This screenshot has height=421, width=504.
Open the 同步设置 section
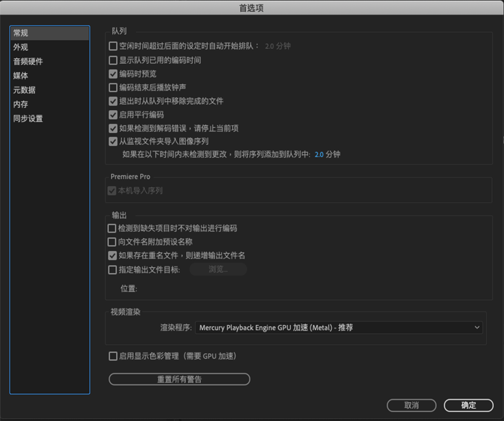point(28,119)
